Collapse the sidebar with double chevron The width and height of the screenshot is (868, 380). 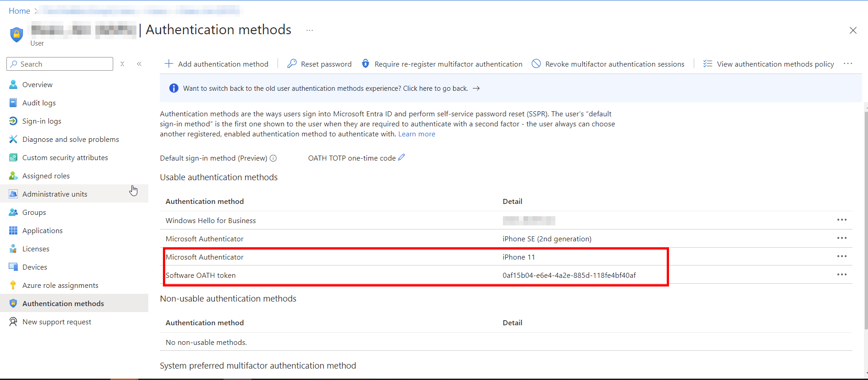(139, 64)
